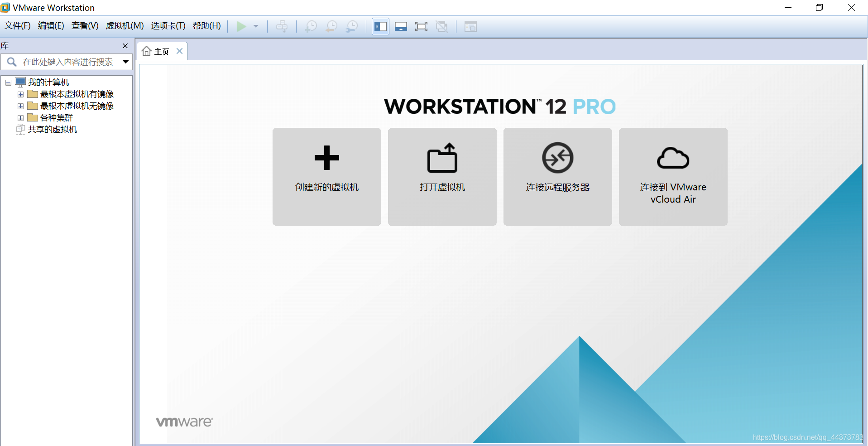Image resolution: width=868 pixels, height=446 pixels.
Task: Open the search filter dropdown arrow
Action: [x=125, y=62]
